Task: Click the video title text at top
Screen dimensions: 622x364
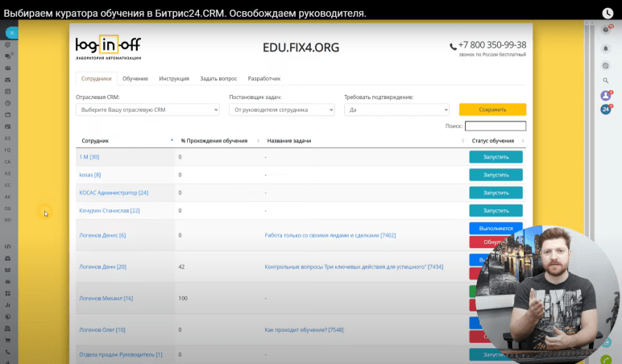Action: (x=185, y=13)
